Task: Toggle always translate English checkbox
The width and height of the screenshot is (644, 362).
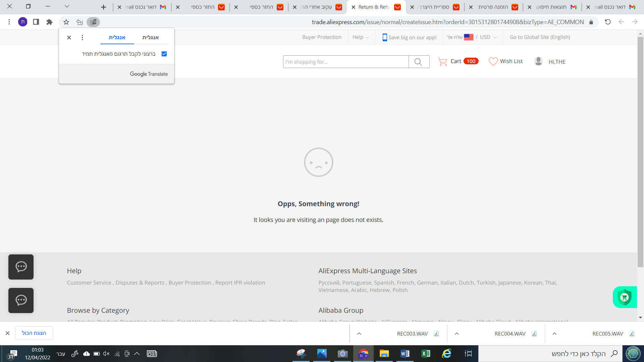Action: point(164,54)
